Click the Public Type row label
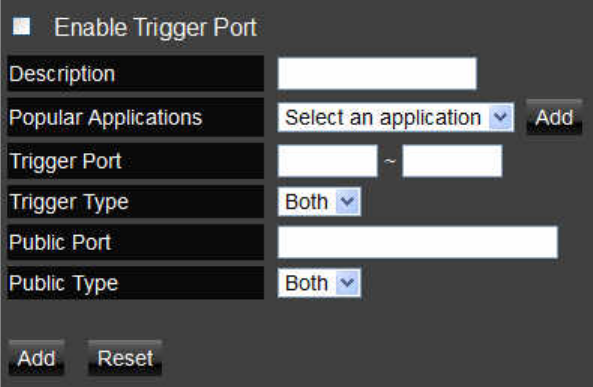 click(x=136, y=283)
